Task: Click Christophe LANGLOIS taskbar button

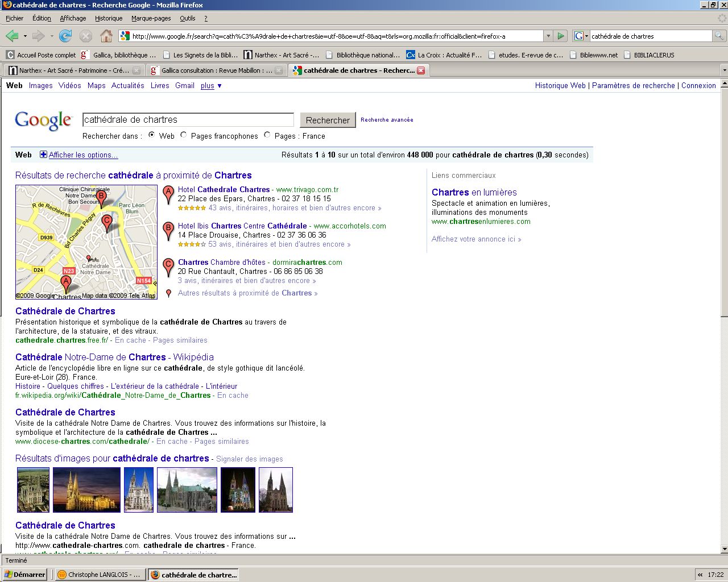Action: (100, 575)
